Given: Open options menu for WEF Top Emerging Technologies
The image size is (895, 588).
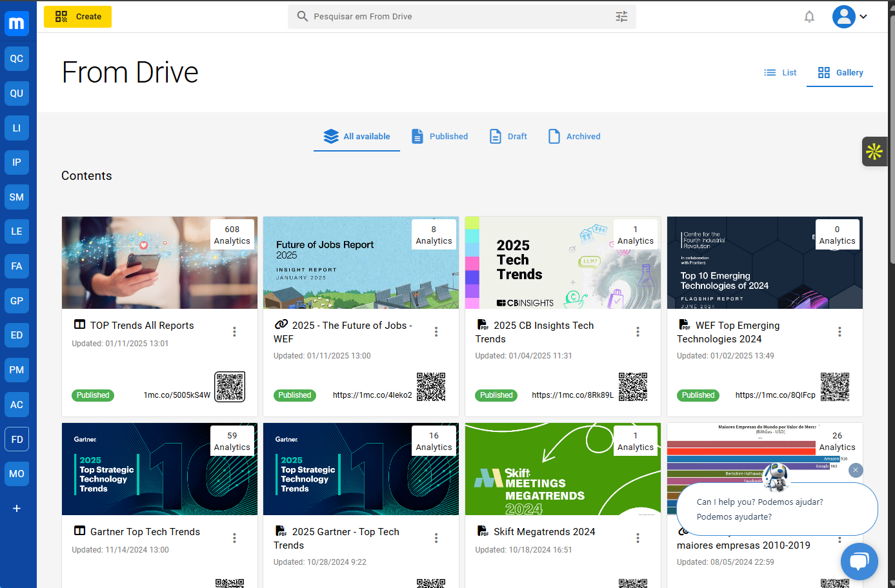Looking at the screenshot, I should click(840, 331).
